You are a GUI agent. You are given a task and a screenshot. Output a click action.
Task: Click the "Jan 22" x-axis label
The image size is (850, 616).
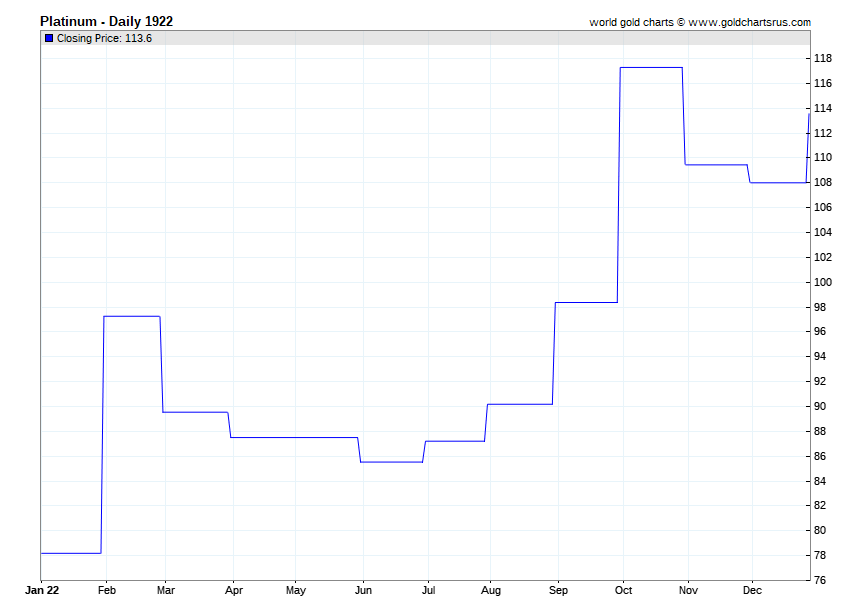(42, 591)
